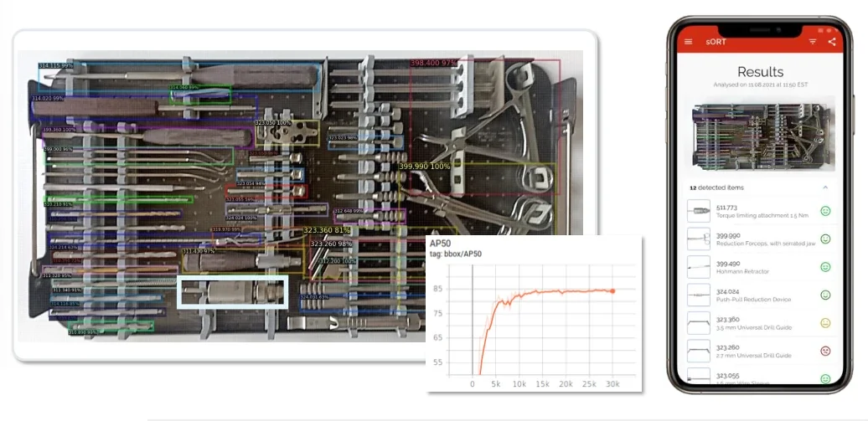
Task: Click the '311.320 95%' detection label
Action: point(58,275)
